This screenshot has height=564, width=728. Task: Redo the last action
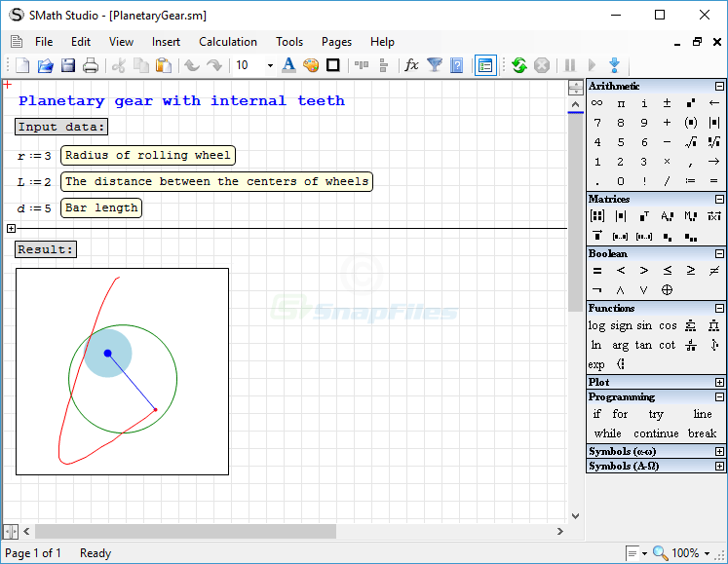pos(214,65)
